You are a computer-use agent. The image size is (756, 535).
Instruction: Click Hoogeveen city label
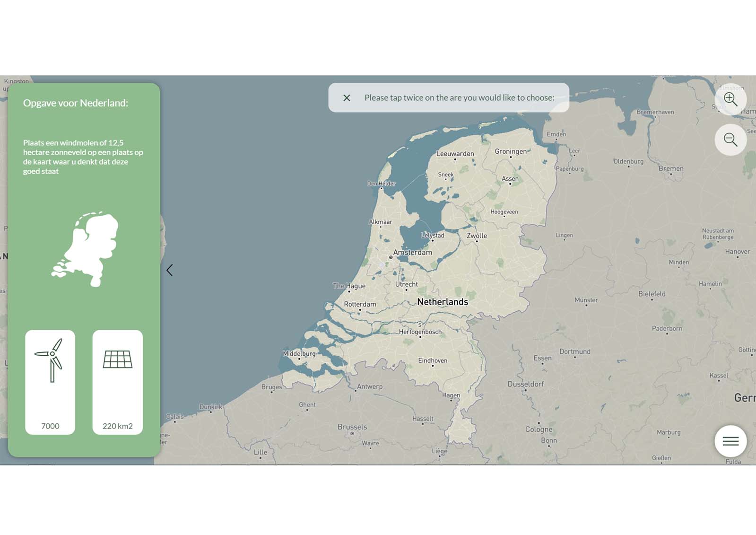(504, 212)
